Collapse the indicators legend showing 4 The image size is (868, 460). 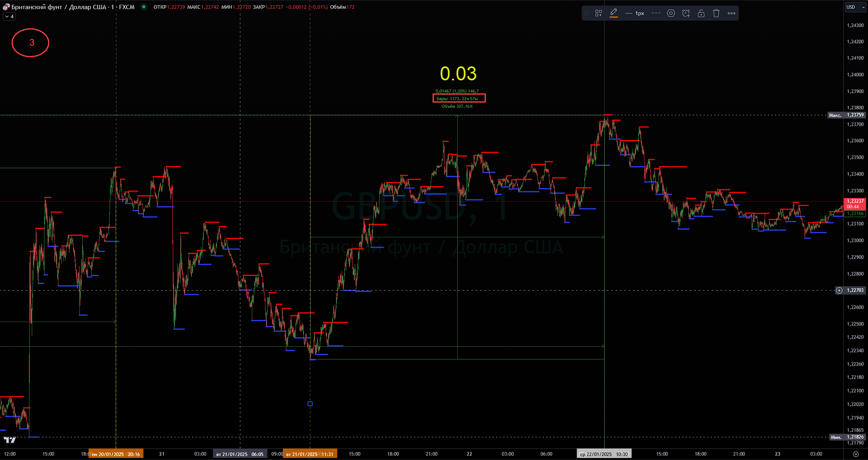[x=9, y=17]
